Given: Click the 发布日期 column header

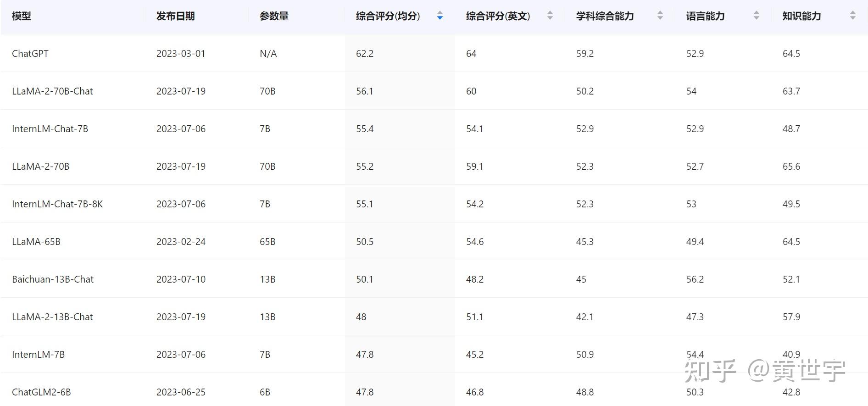Looking at the screenshot, I should click(x=175, y=16).
